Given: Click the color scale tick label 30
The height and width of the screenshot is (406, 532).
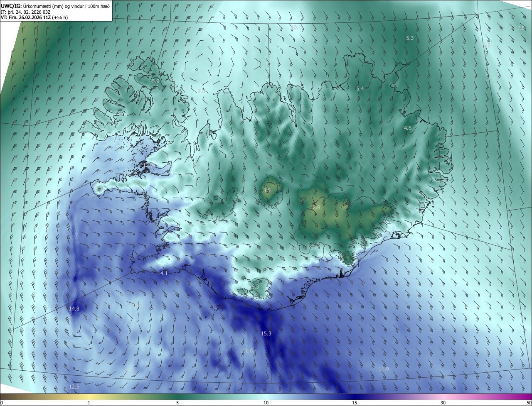Looking at the screenshot, I should (443, 403).
